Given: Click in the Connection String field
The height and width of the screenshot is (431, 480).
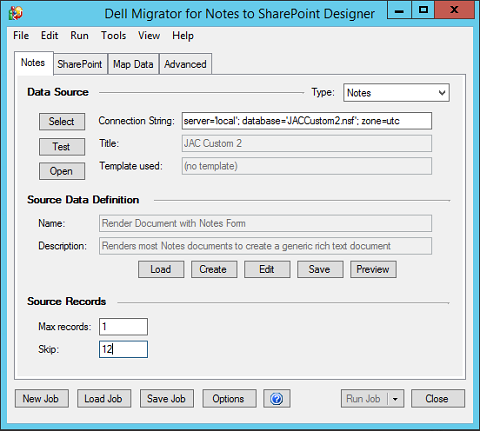Looking at the screenshot, I should point(307,121).
